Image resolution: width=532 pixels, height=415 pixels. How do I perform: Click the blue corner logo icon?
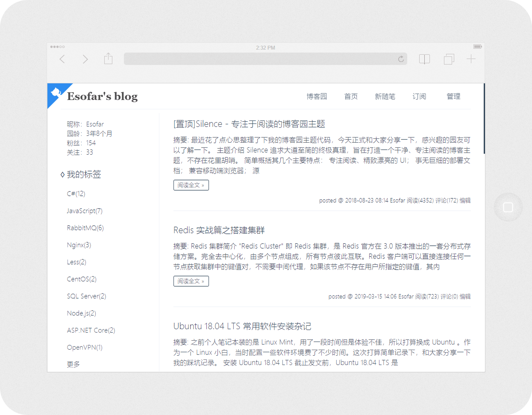point(56,92)
